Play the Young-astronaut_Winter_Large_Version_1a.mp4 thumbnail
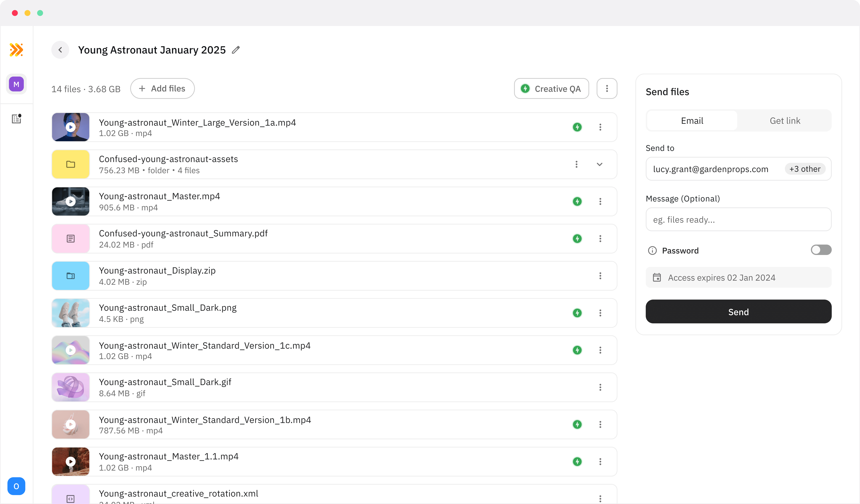Image resolution: width=860 pixels, height=504 pixels. [x=71, y=127]
